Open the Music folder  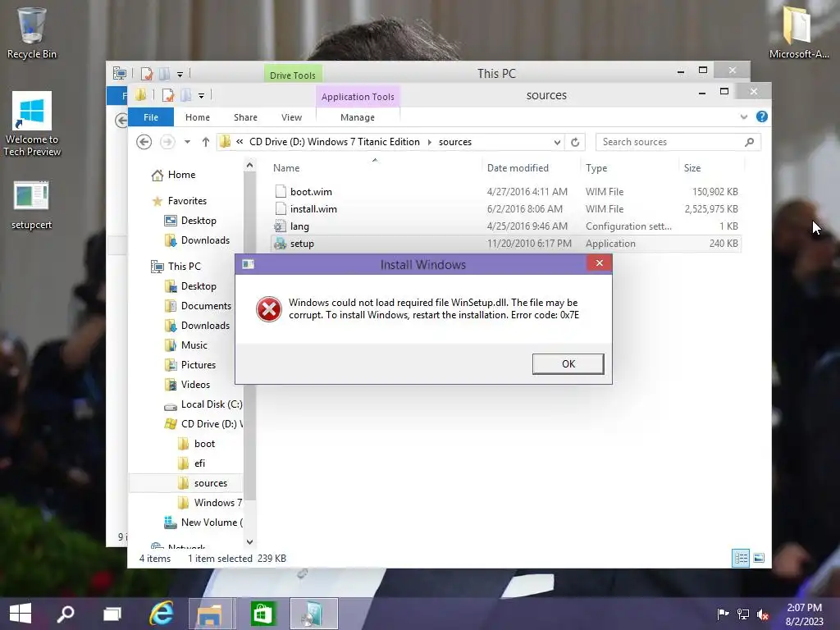(x=194, y=345)
